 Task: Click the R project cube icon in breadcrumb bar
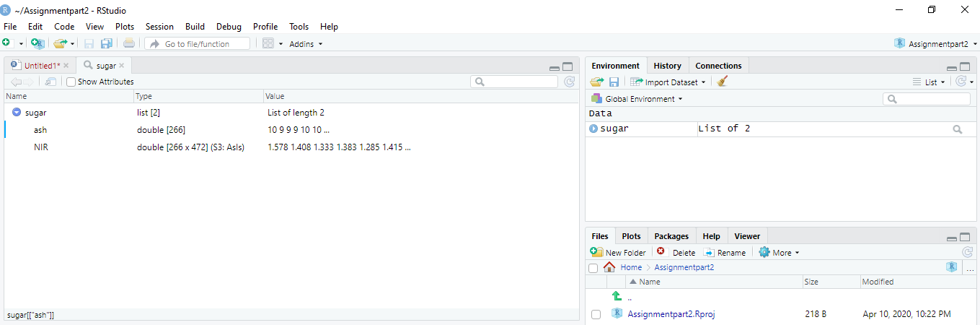[952, 267]
